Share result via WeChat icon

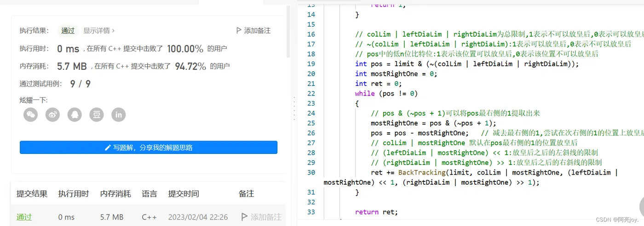pos(31,115)
